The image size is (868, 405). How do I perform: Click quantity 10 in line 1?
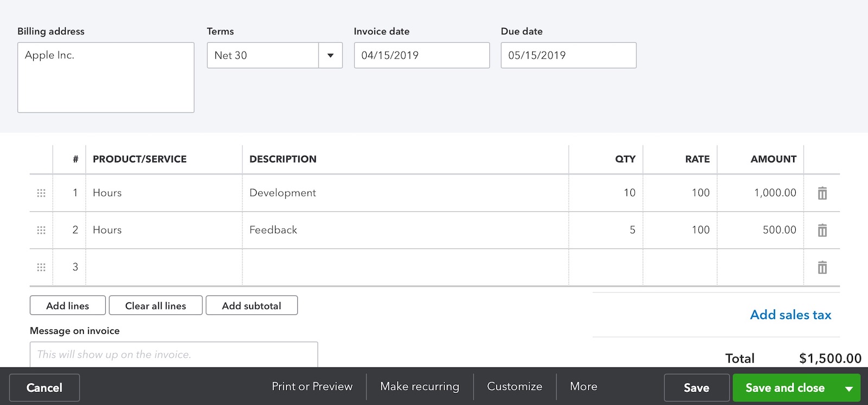pos(606,193)
